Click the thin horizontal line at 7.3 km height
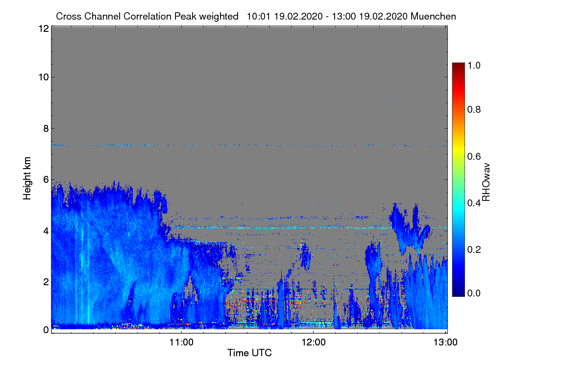 coord(249,145)
